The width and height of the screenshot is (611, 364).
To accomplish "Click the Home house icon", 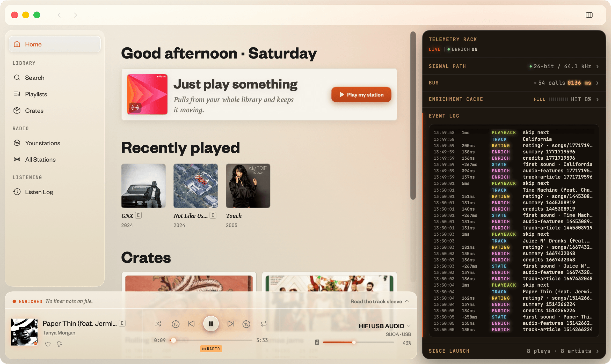I will click(17, 44).
